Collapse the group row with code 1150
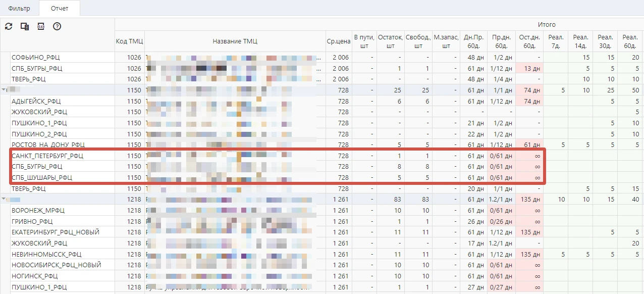The width and height of the screenshot is (644, 294). 5,90
